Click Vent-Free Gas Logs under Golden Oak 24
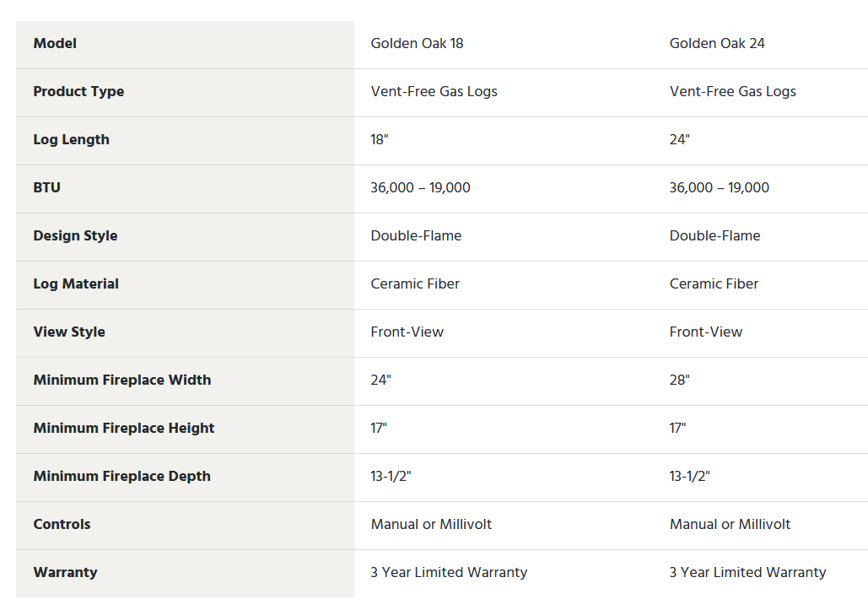The image size is (868, 610). (733, 91)
